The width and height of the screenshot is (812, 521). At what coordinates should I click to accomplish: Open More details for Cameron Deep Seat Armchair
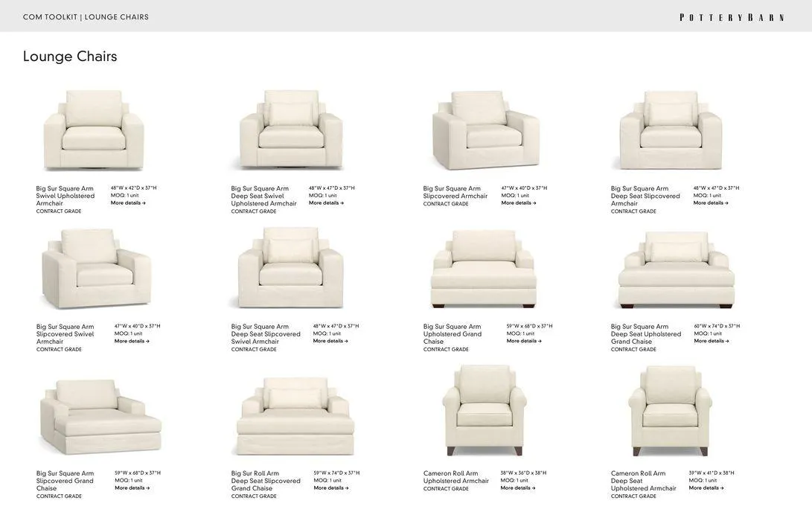coord(706,488)
